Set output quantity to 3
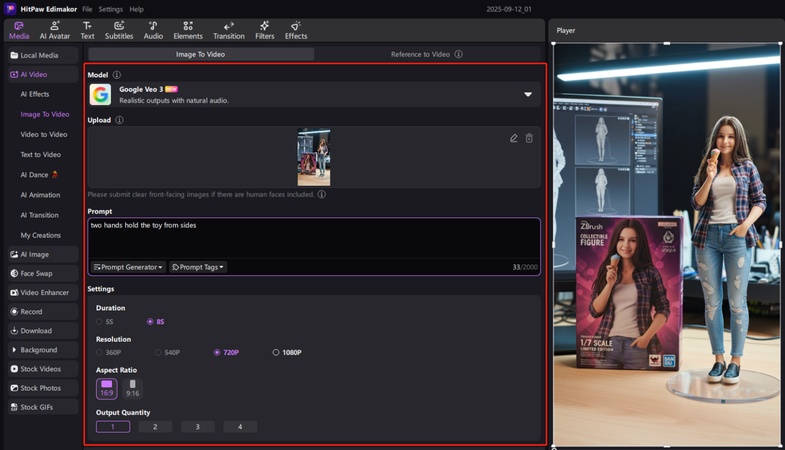The height and width of the screenshot is (450, 785). 198,426
